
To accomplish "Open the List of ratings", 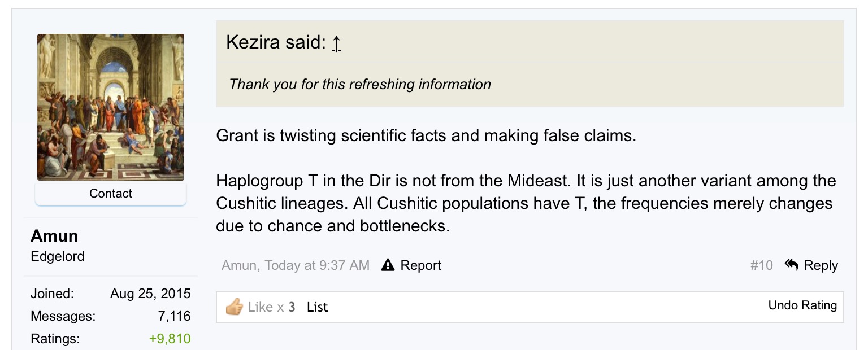I will (x=317, y=307).
